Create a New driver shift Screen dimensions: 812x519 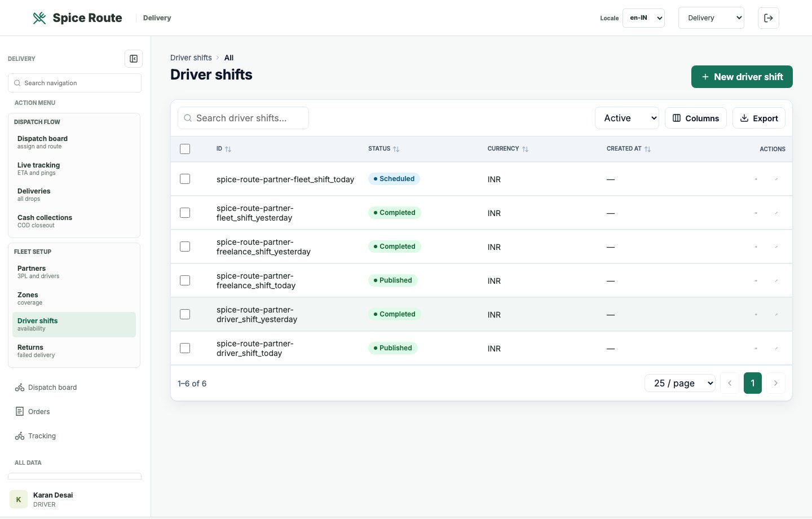742,77
